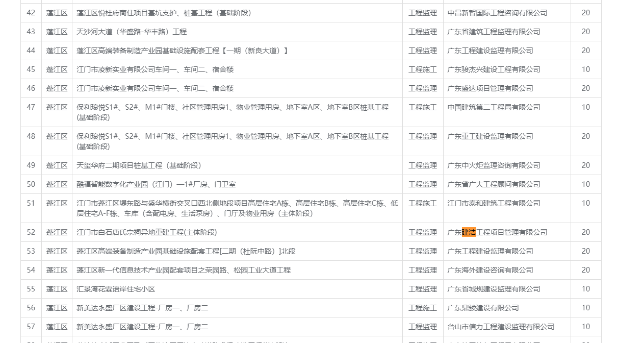Image resolution: width=644 pixels, height=343 pixels.
Task: Select 蓬江区 district cell in row 52
Action: click(x=57, y=232)
